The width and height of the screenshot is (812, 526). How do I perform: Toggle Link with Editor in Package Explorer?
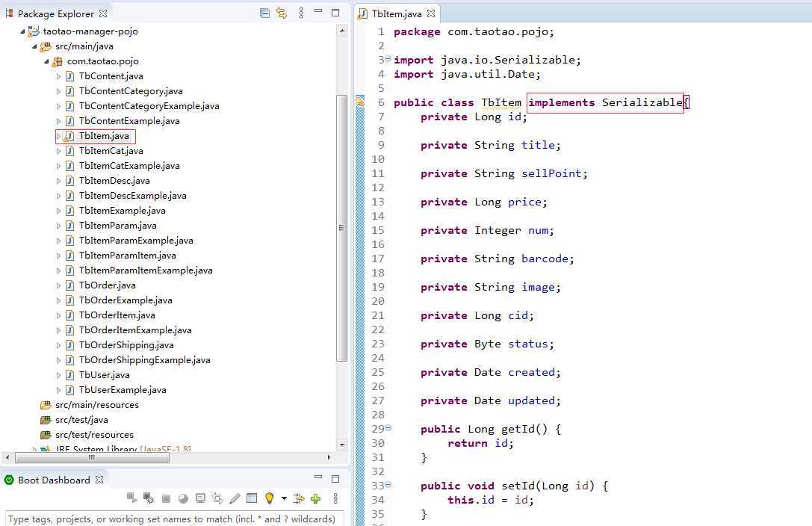click(x=282, y=13)
